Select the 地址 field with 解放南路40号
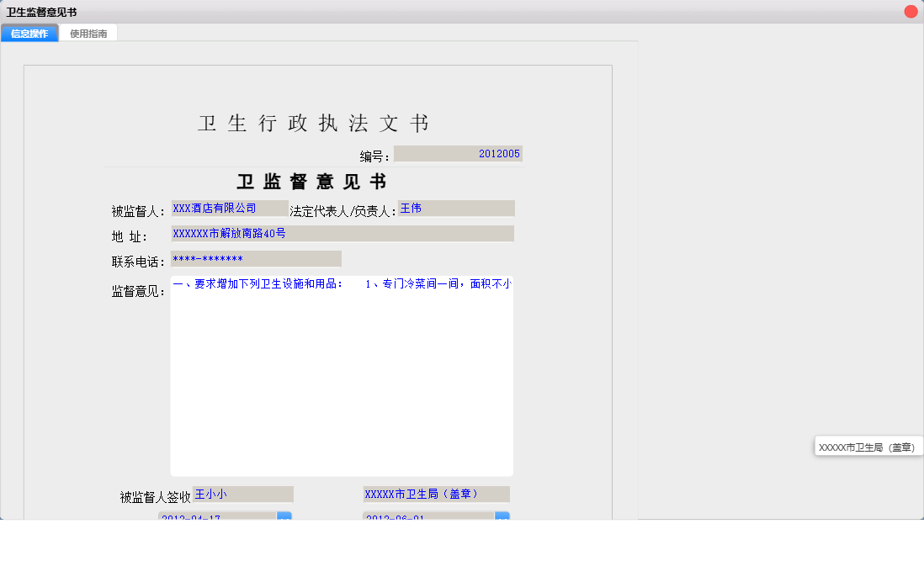The height and width of the screenshot is (582, 924). (342, 234)
